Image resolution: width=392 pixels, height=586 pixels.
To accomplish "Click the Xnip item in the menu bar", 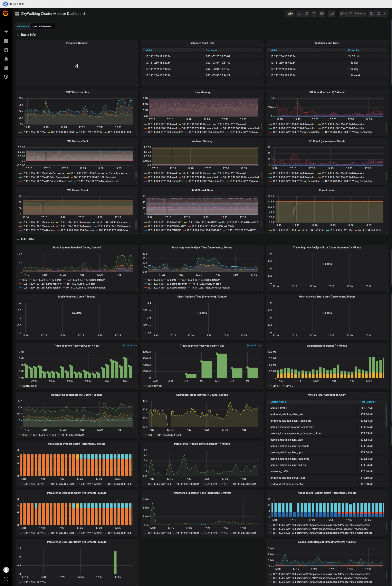I will [17, 4].
